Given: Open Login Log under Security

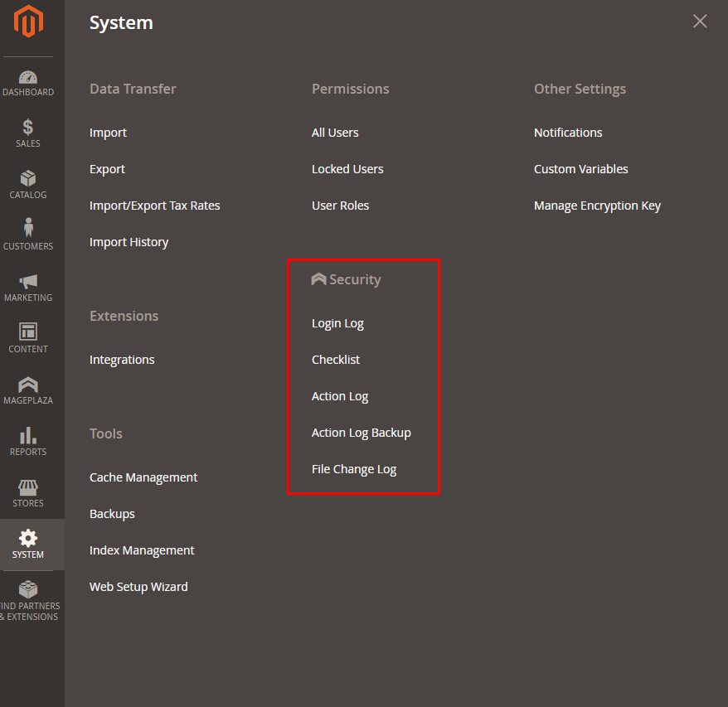Looking at the screenshot, I should coord(337,323).
